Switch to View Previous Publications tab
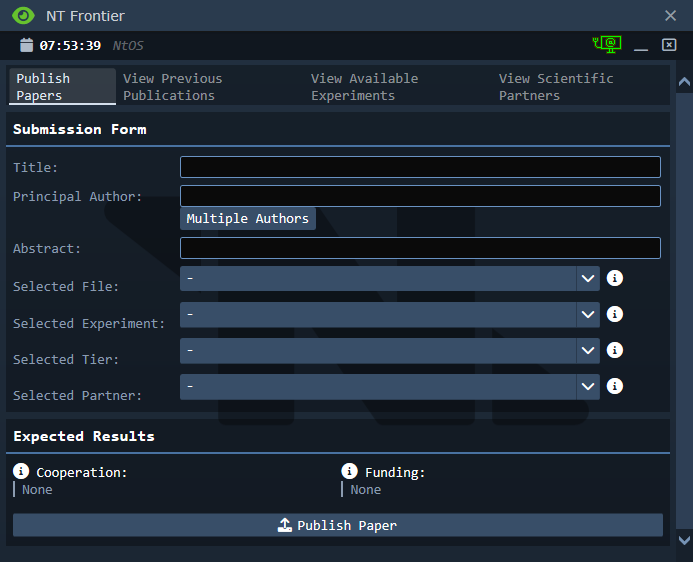 (173, 87)
